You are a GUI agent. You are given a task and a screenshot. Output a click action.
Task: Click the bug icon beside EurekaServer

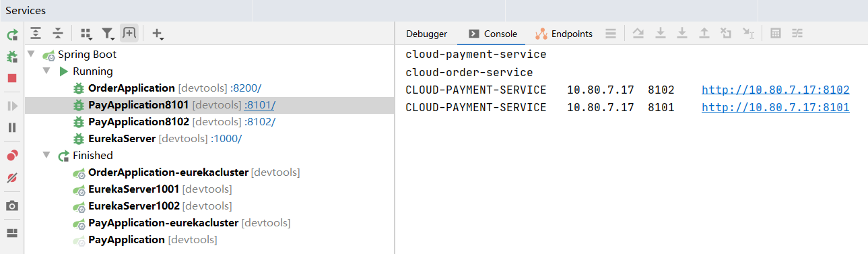tap(79, 139)
